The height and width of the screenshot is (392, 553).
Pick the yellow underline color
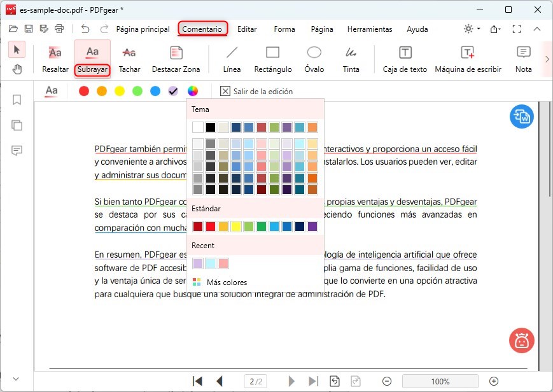coord(120,91)
